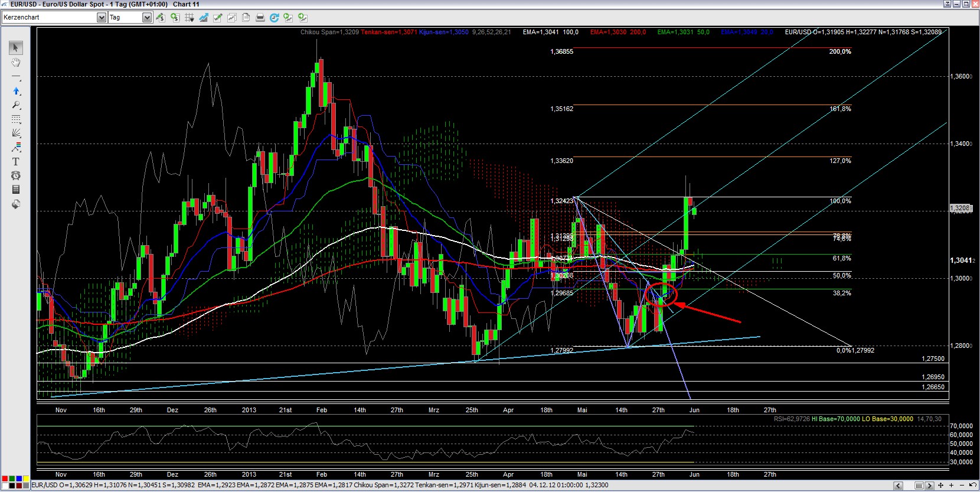
Task: Activate the hand pan tool
Action: pos(16,63)
